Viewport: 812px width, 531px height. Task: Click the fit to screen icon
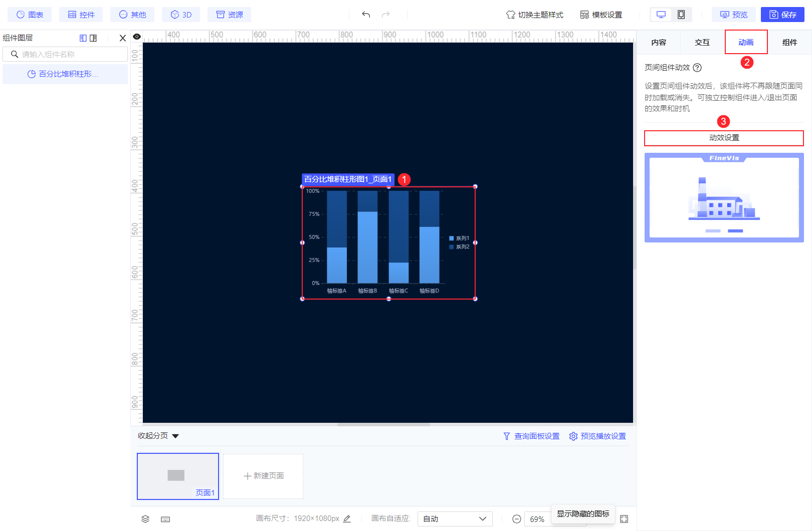click(x=624, y=519)
